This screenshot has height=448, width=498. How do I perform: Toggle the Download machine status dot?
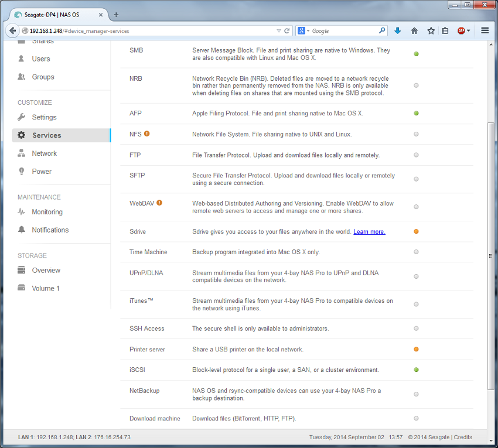(416, 418)
